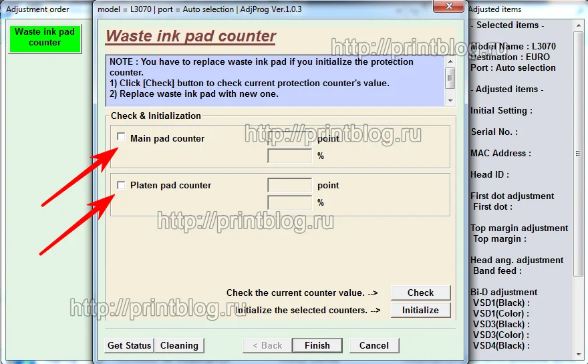Click Main pad counter percent field

point(289,156)
